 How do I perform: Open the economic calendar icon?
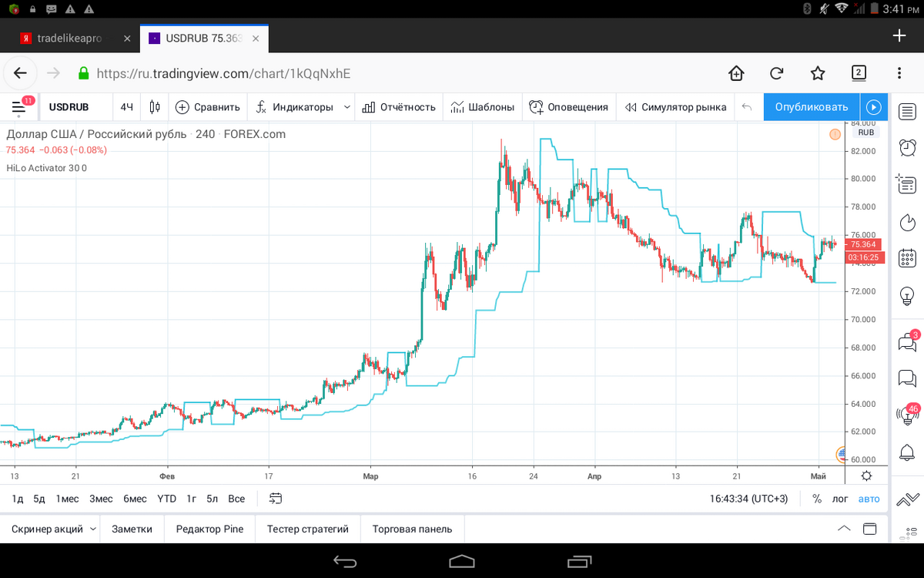pos(907,258)
